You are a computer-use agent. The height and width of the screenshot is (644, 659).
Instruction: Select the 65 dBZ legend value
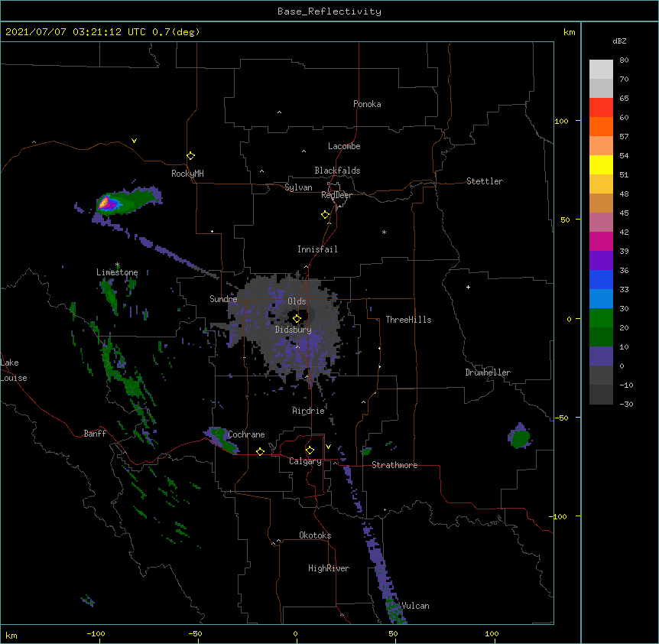click(x=624, y=99)
